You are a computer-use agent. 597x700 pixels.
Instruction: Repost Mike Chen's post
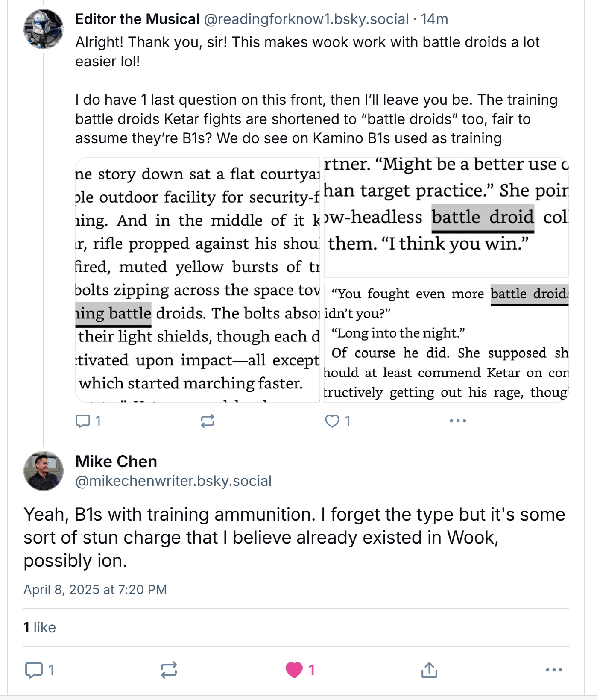(169, 670)
